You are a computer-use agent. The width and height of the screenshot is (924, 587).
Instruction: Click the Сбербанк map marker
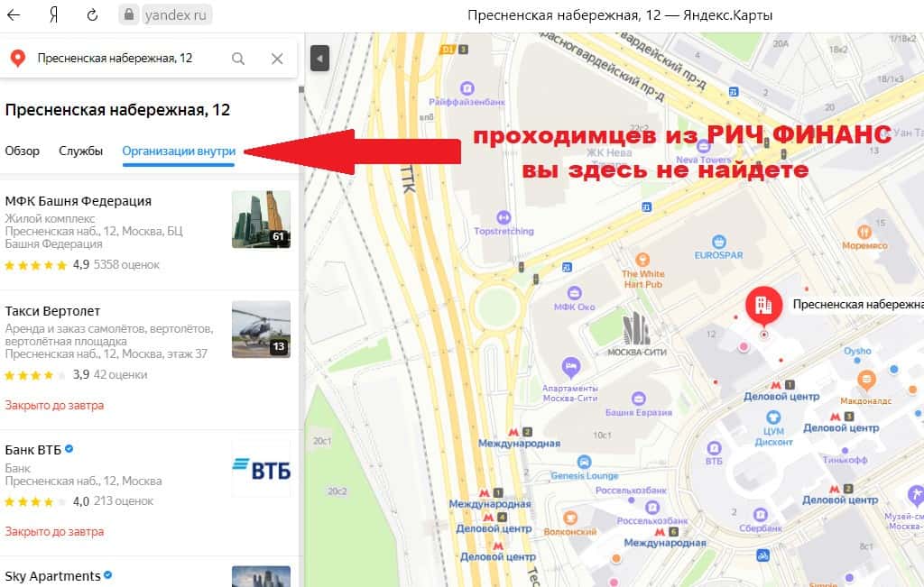pyautogui.click(x=760, y=515)
